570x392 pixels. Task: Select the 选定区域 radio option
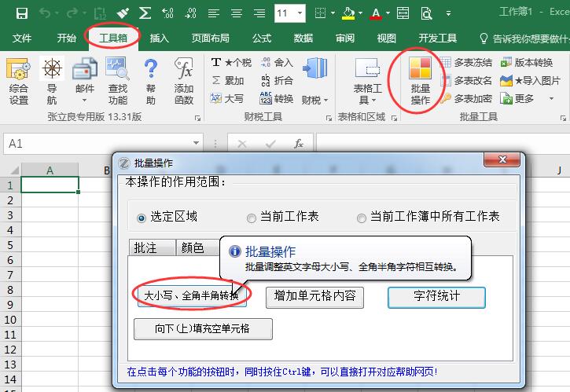pyautogui.click(x=142, y=218)
